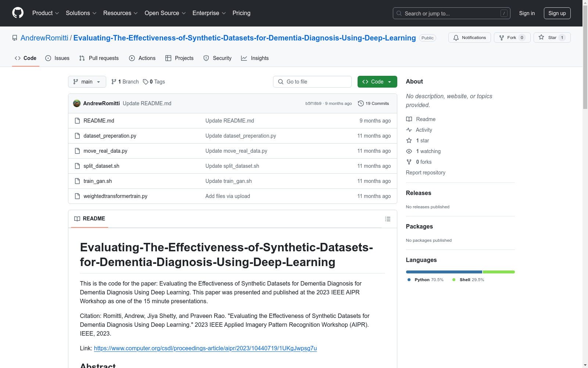588x368 pixels.
Task: Star the repository with Star button
Action: click(x=552, y=38)
